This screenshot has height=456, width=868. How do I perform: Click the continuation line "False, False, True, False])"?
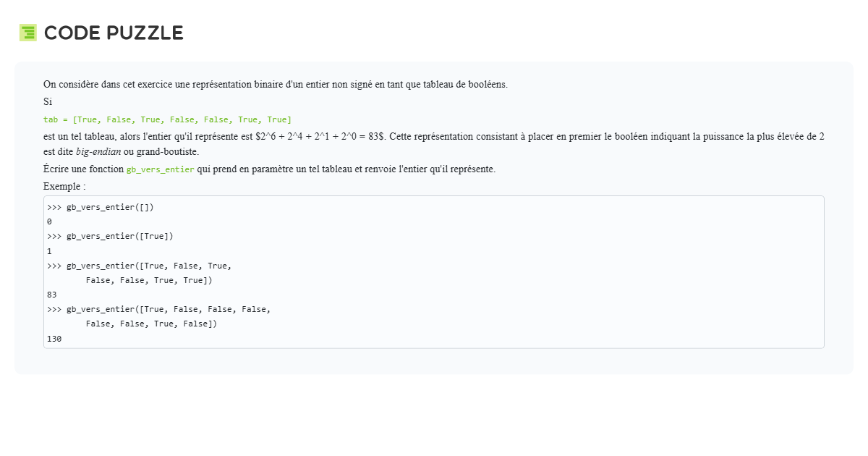[151, 324]
